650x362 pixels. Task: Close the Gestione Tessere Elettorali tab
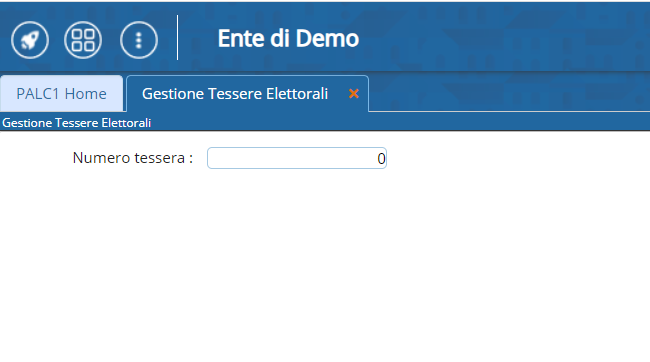354,94
